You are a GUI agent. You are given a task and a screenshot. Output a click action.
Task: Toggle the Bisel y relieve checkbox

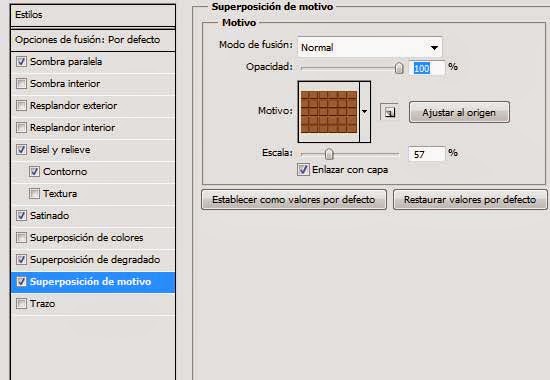[21, 149]
